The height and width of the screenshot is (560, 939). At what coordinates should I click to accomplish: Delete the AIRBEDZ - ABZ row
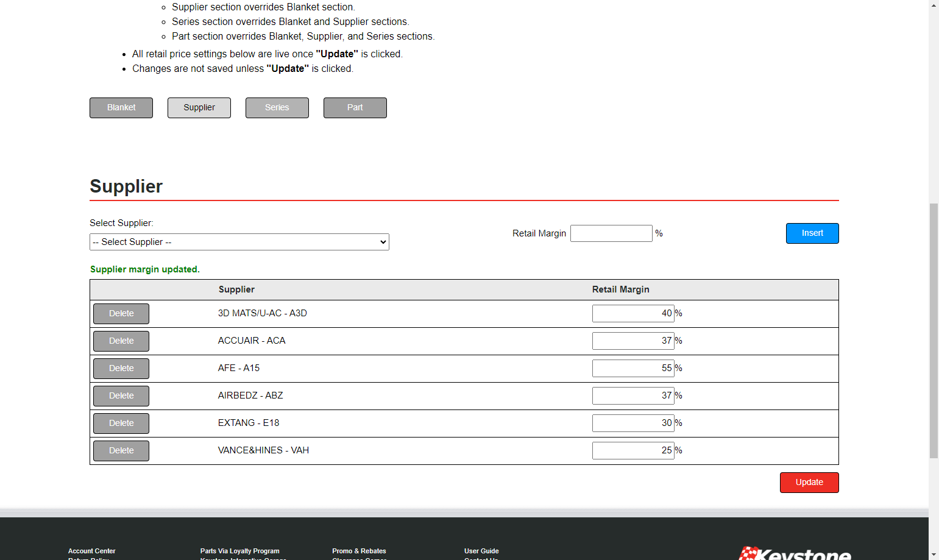coord(121,396)
